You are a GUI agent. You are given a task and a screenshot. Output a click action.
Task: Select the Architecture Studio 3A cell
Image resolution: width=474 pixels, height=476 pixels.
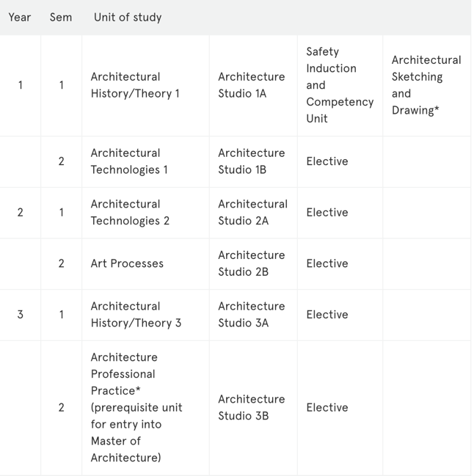(x=251, y=315)
